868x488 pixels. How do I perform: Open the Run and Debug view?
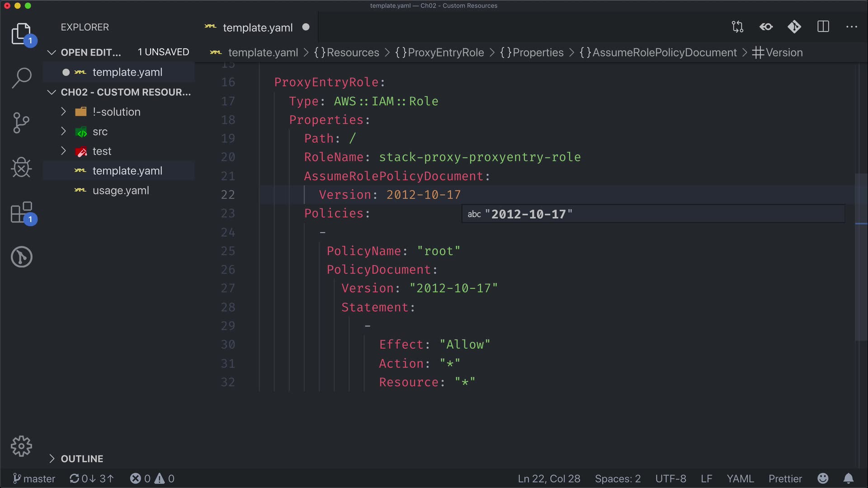[21, 168]
